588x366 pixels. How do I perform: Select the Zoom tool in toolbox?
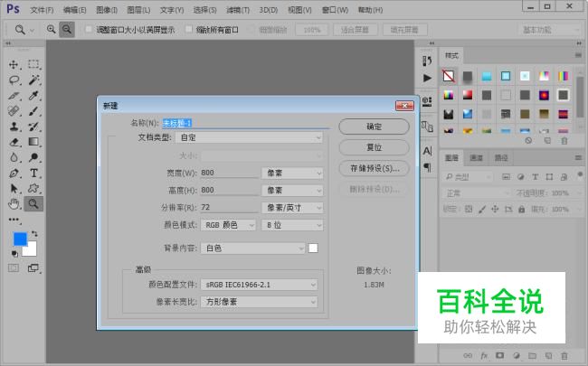33,204
